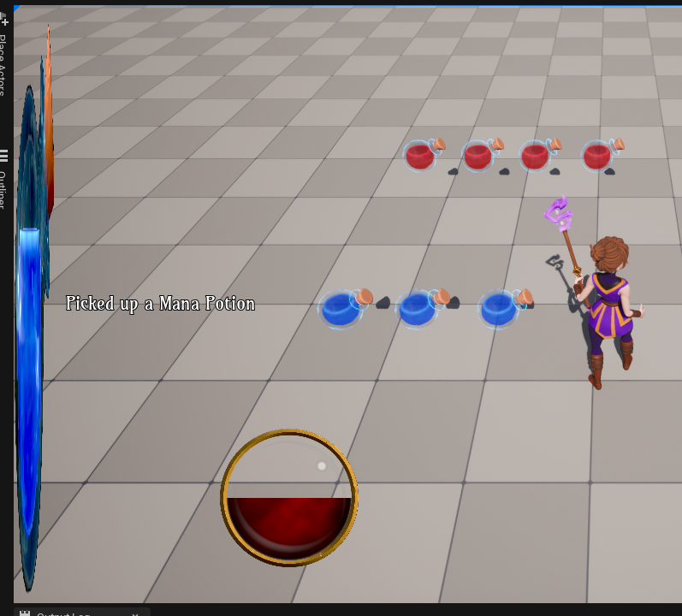
Task: Select the middle blue mana potion
Action: click(423, 308)
